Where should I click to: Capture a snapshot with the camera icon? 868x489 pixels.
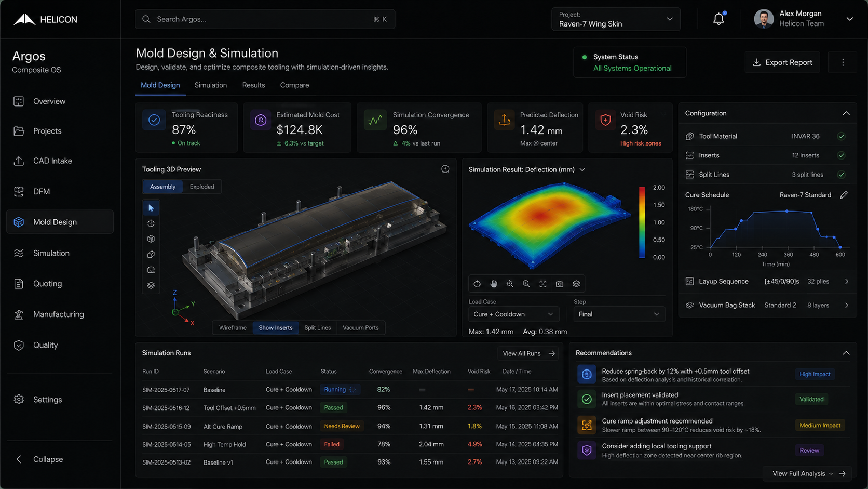pyautogui.click(x=560, y=284)
